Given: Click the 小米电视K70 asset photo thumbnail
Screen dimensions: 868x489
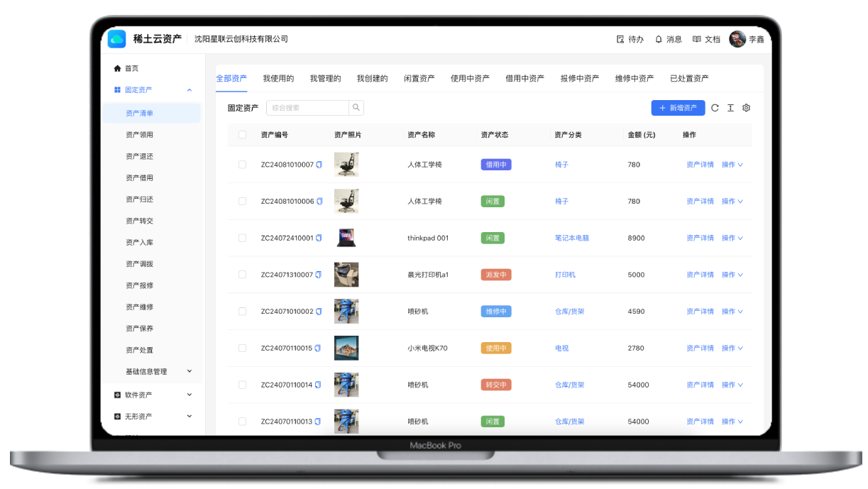Looking at the screenshot, I should point(346,348).
